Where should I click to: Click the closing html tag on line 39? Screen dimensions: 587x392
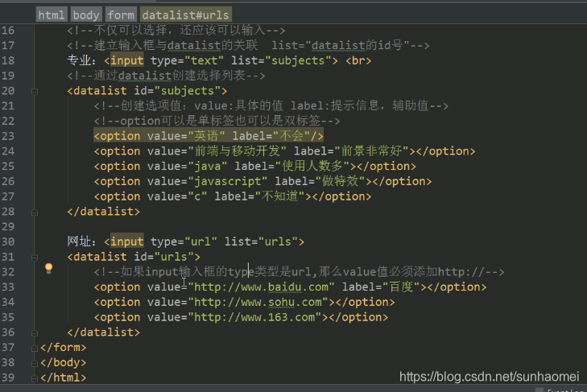click(64, 378)
